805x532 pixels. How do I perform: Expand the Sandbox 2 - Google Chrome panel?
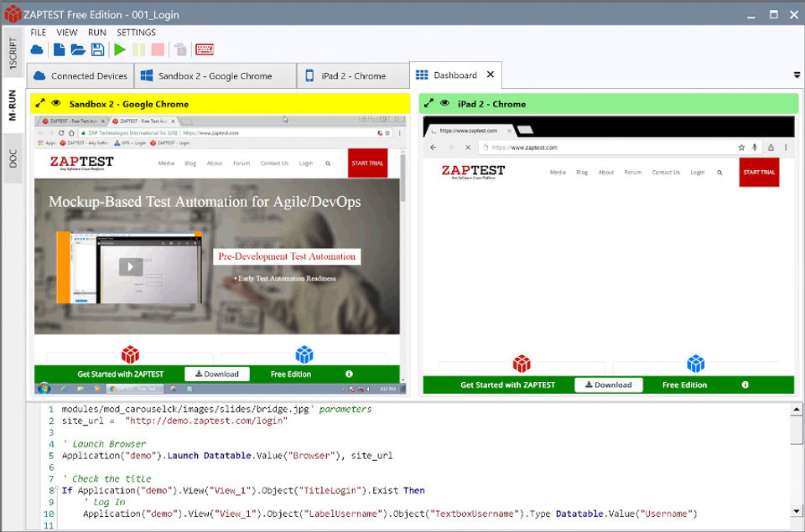40,103
